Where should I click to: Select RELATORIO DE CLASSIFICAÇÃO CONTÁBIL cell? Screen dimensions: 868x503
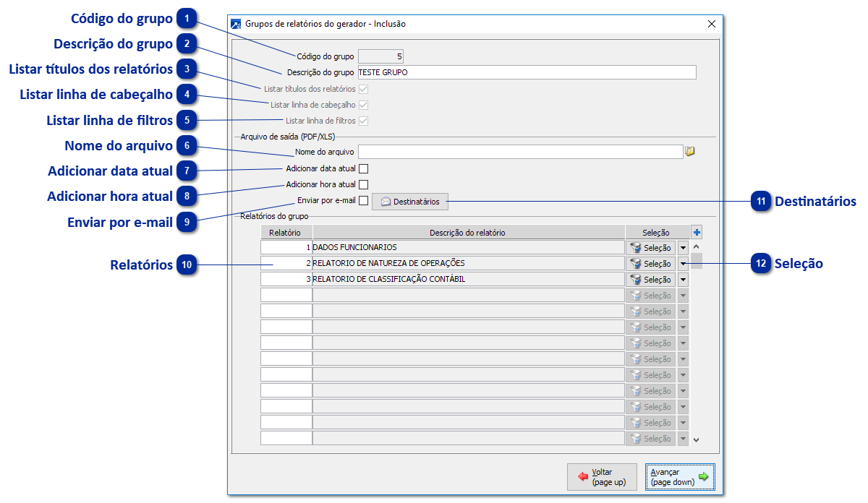point(468,280)
